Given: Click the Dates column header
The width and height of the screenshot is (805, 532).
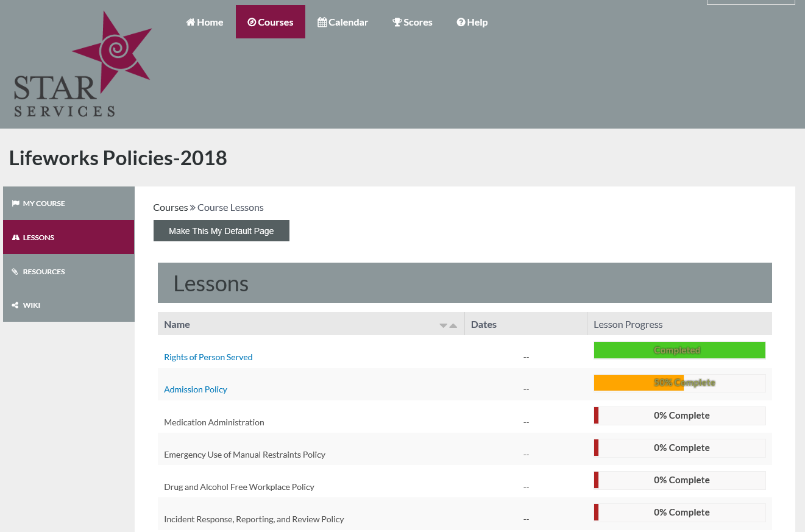Looking at the screenshot, I should (x=484, y=325).
